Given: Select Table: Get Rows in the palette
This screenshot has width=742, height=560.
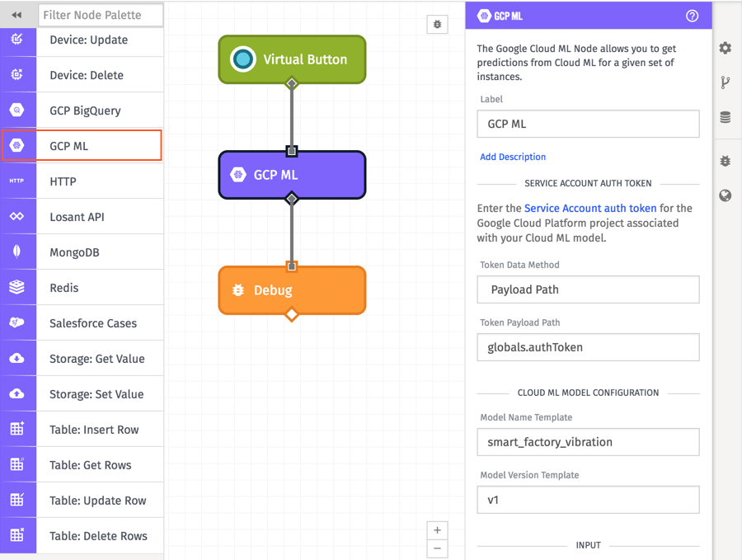Looking at the screenshot, I should point(91,465).
